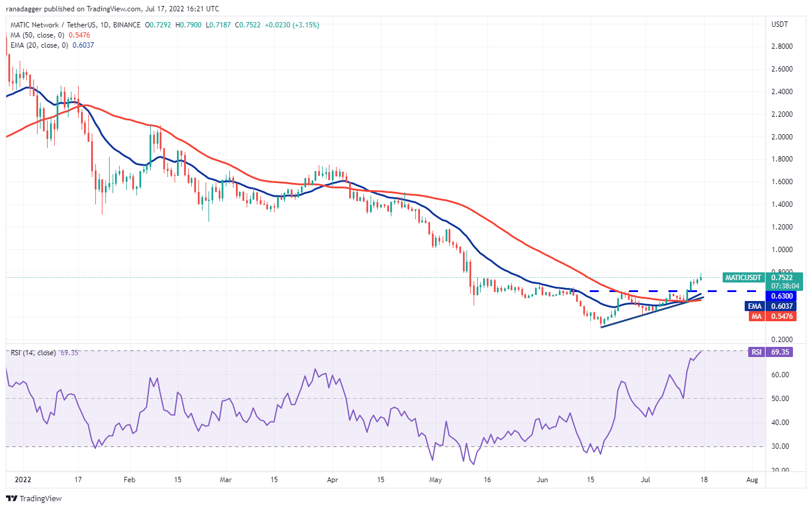Screen dimensions: 812x509
Task: Select the Aug label on the date axis
Action: (752, 479)
